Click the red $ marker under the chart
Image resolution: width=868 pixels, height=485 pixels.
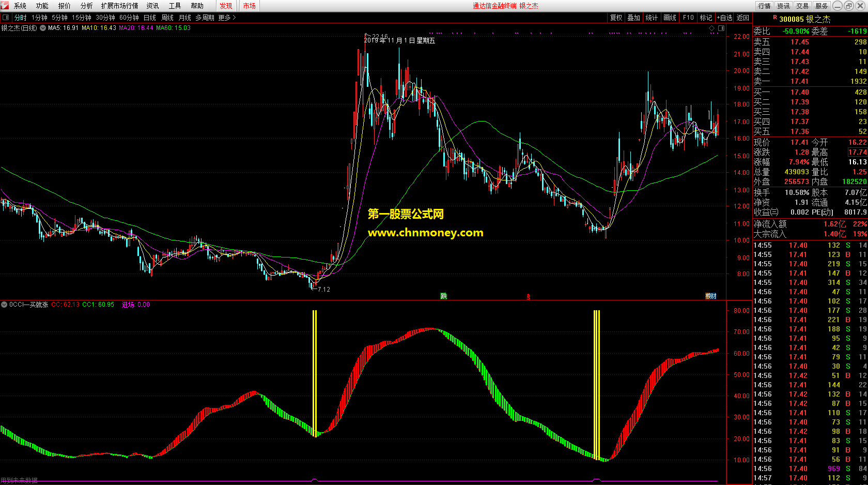tap(528, 296)
